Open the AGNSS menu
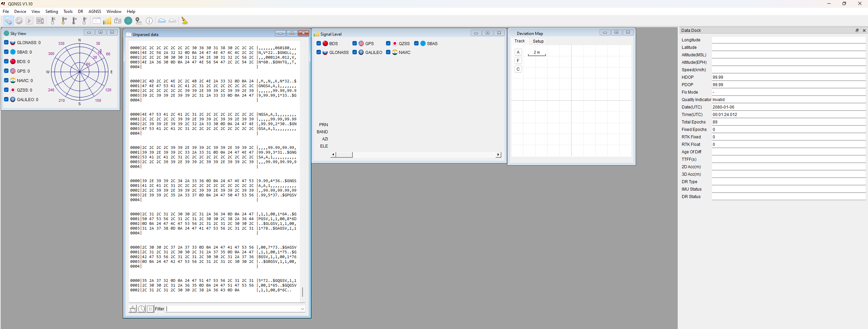 [x=95, y=12]
